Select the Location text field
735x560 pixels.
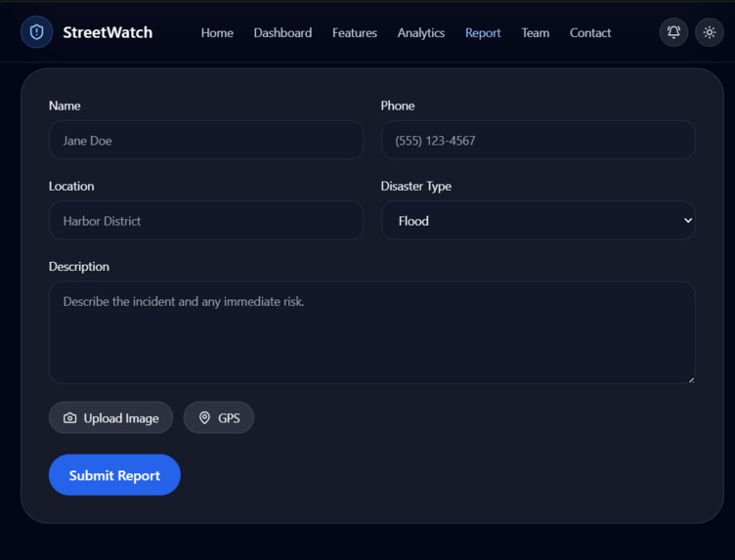206,220
